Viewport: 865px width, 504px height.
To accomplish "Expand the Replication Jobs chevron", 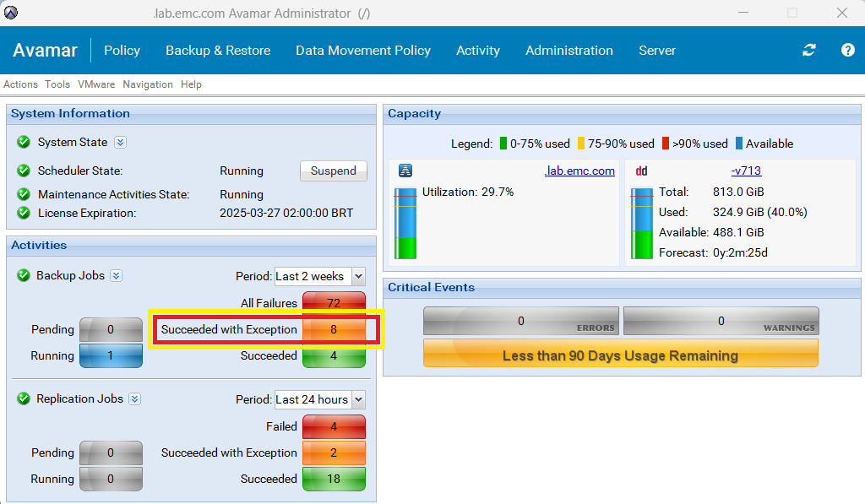I will point(134,398).
